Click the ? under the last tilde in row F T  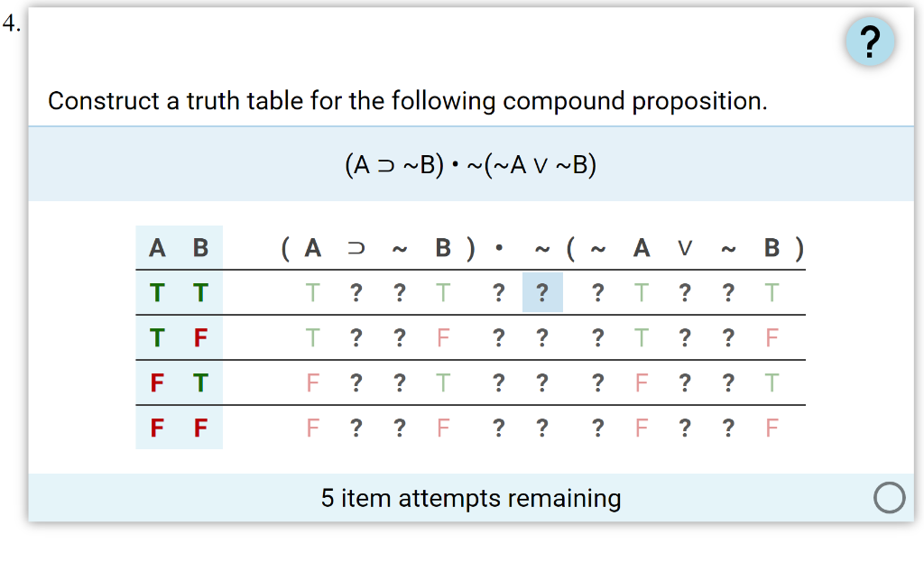[727, 382]
